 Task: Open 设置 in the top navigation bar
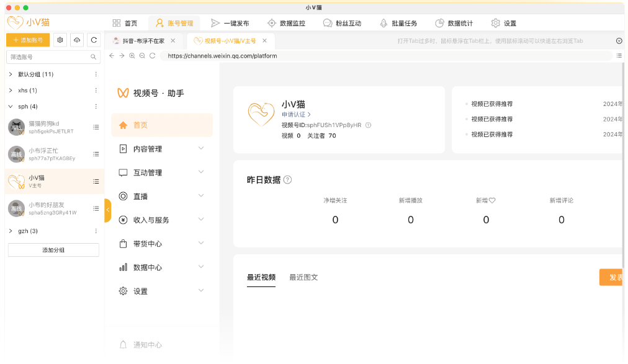[503, 23]
